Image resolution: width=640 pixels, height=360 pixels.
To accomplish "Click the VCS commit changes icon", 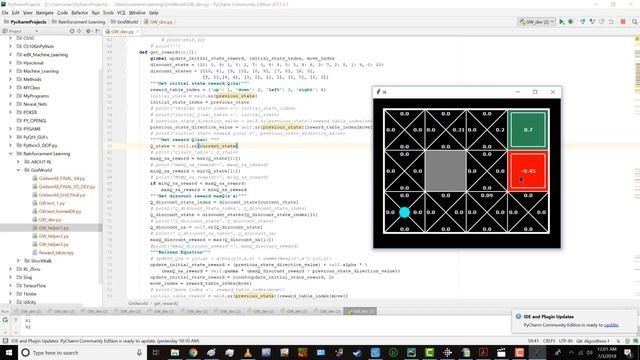I will [x=592, y=22].
